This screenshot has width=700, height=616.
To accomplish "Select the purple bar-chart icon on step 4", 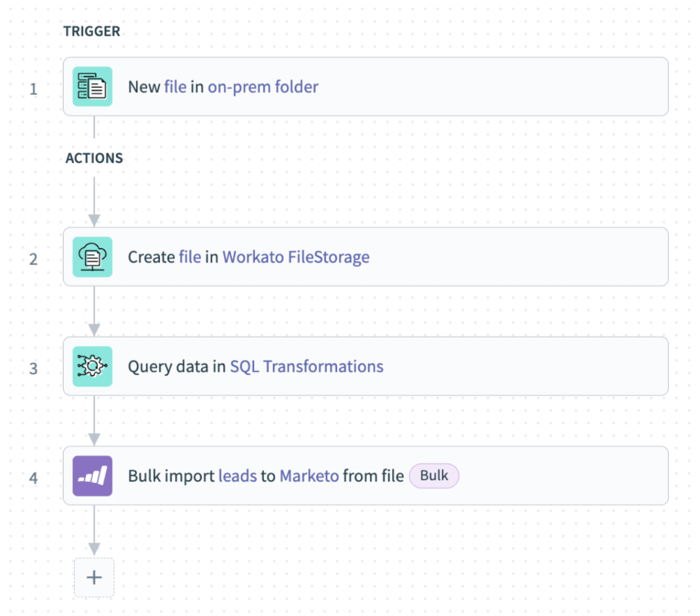I will 92,476.
